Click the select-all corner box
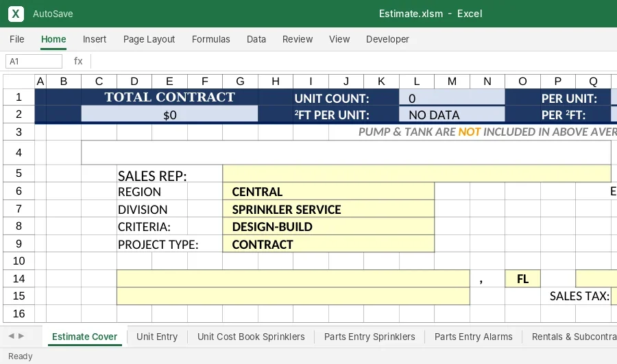 click(19, 82)
